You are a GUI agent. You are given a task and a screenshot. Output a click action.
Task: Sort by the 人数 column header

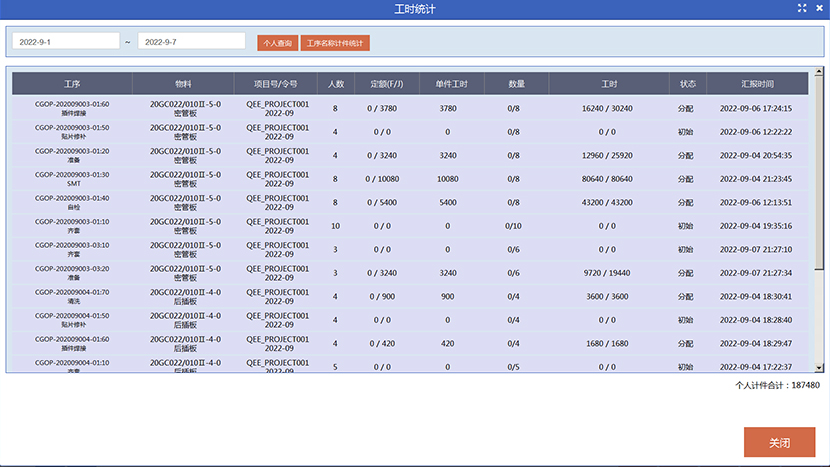tap(335, 84)
